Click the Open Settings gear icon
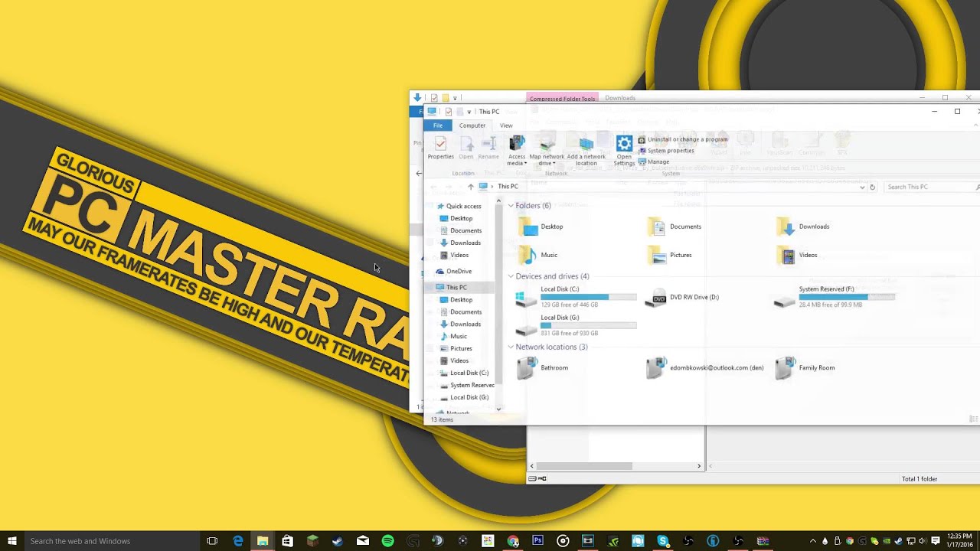980x551 pixels. (624, 144)
